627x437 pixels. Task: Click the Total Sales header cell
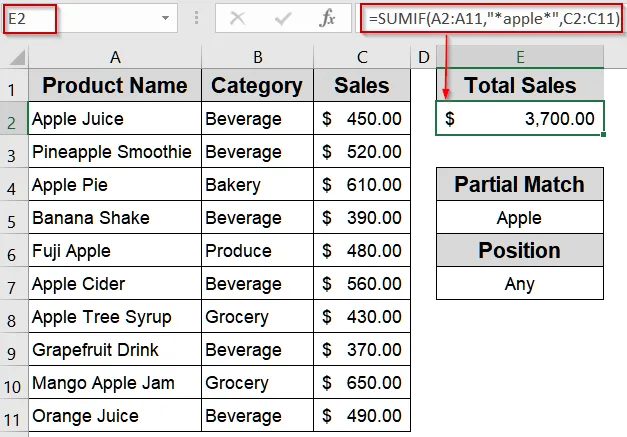pyautogui.click(x=520, y=85)
